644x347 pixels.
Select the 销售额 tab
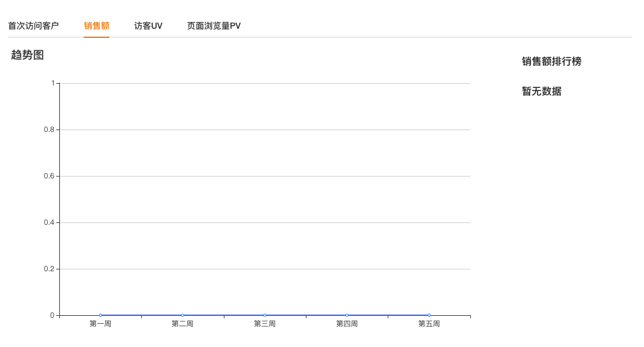pos(97,26)
